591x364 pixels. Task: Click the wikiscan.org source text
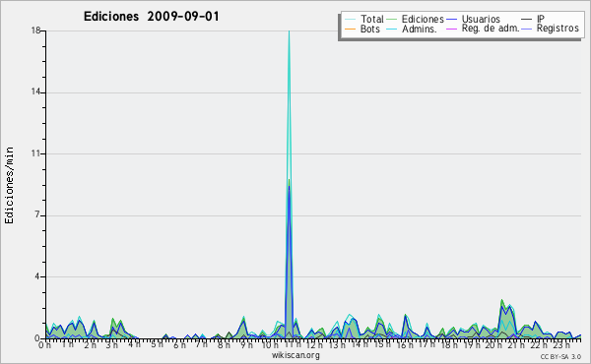point(295,355)
